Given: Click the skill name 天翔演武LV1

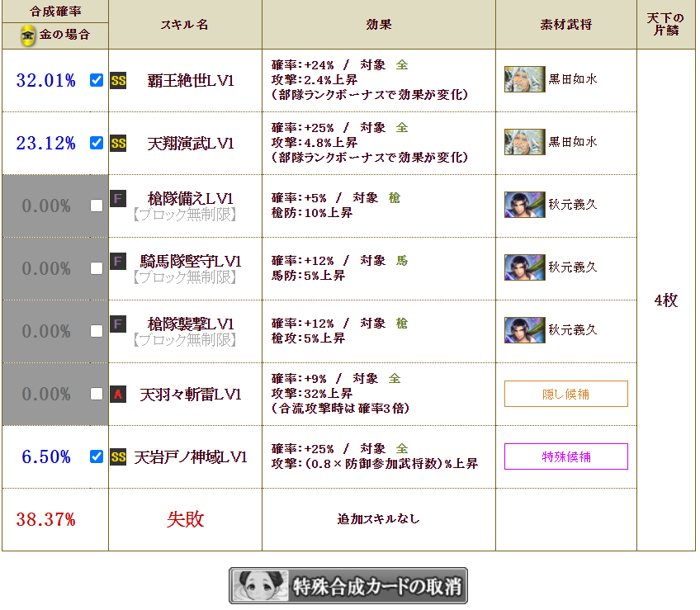Looking at the screenshot, I should pyautogui.click(x=191, y=144).
